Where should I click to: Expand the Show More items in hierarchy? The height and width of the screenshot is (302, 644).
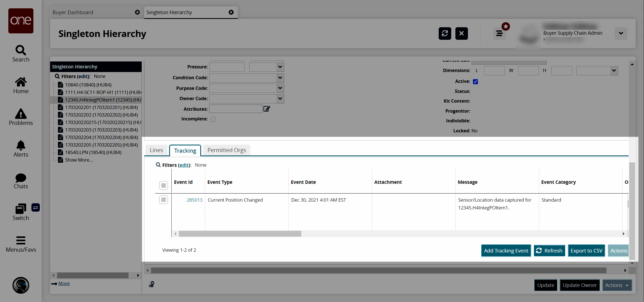(x=78, y=160)
